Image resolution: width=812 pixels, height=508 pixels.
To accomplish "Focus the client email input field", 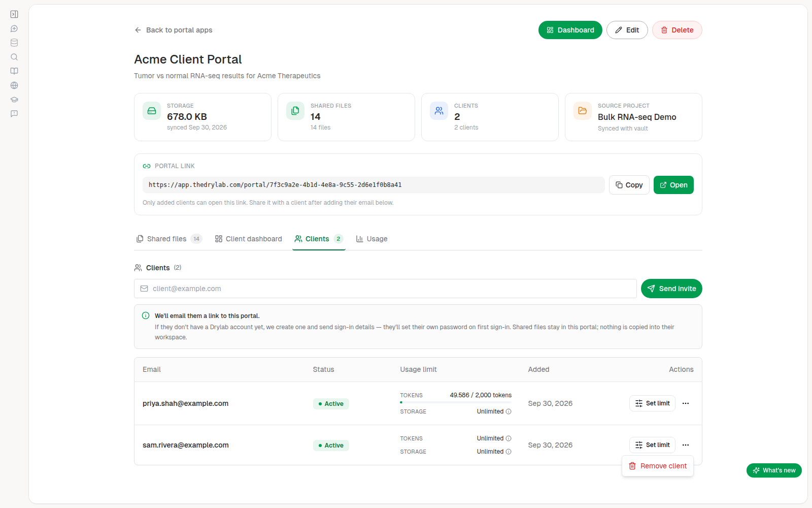I will click(385, 289).
